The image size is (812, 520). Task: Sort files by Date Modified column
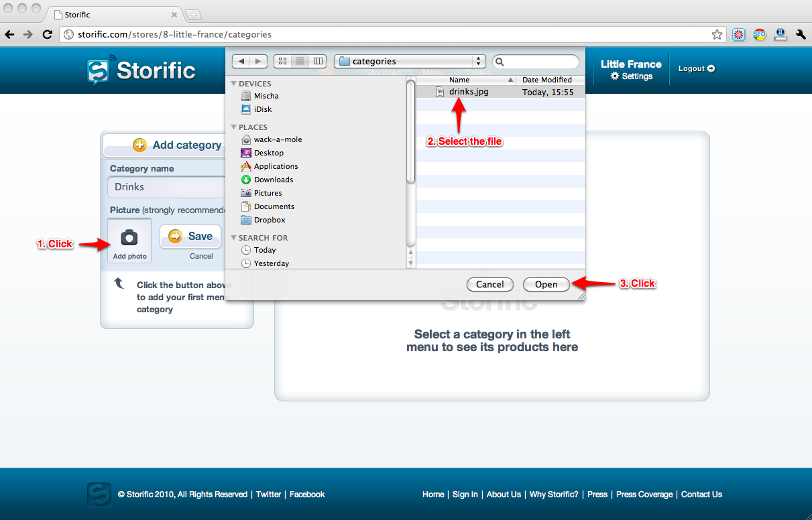[547, 80]
